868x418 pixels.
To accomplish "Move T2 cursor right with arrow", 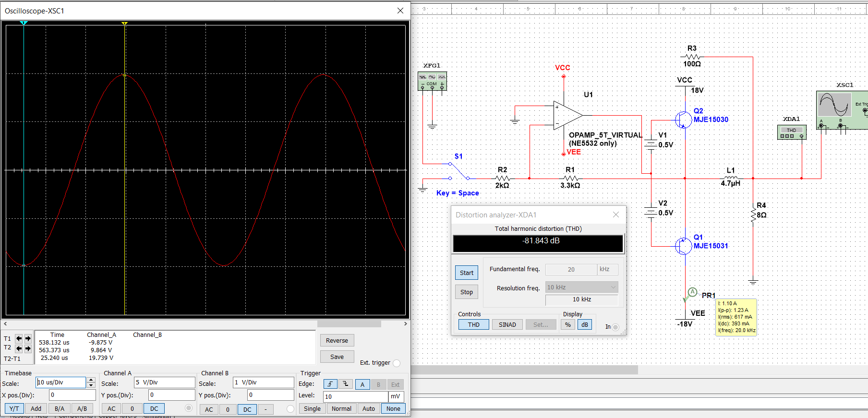I will click(28, 348).
